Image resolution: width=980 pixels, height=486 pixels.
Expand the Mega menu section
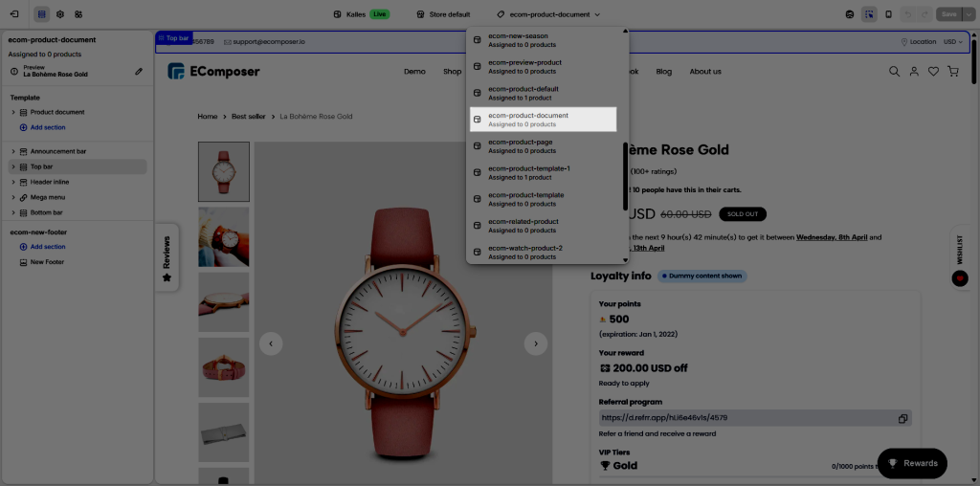pyautogui.click(x=13, y=197)
